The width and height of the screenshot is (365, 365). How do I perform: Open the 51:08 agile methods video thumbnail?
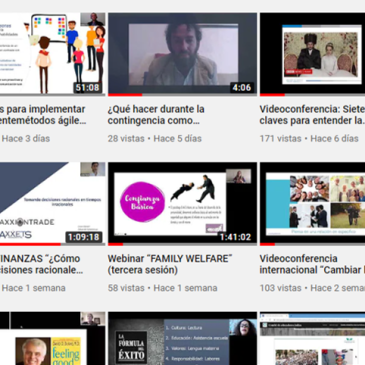(x=52, y=54)
